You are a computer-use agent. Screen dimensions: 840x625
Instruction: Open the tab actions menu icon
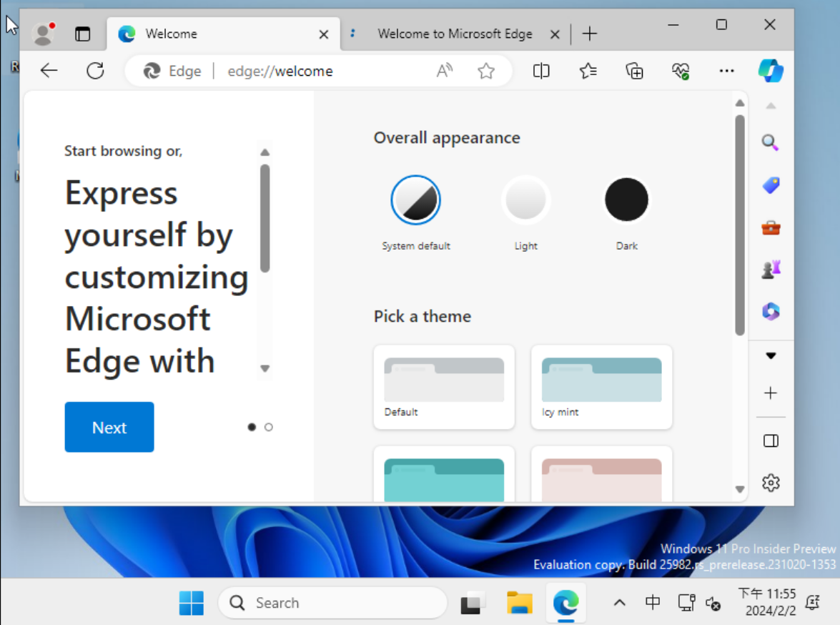(82, 34)
